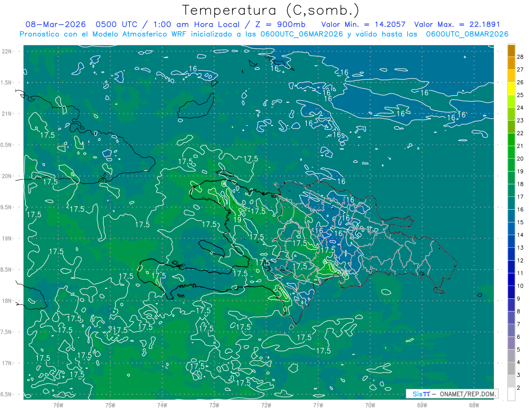Click the color scale label '27'
The width and height of the screenshot is (532, 411).
coord(520,70)
